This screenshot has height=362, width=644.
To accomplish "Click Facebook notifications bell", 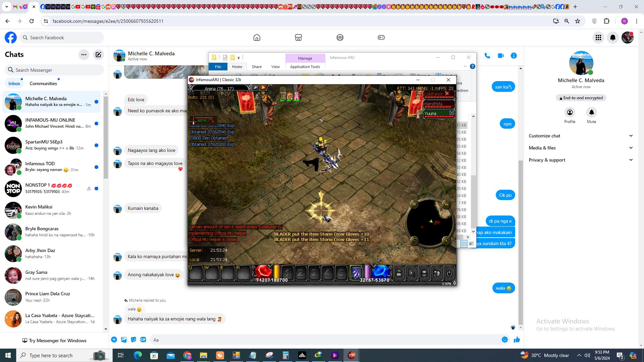I will coord(613,38).
